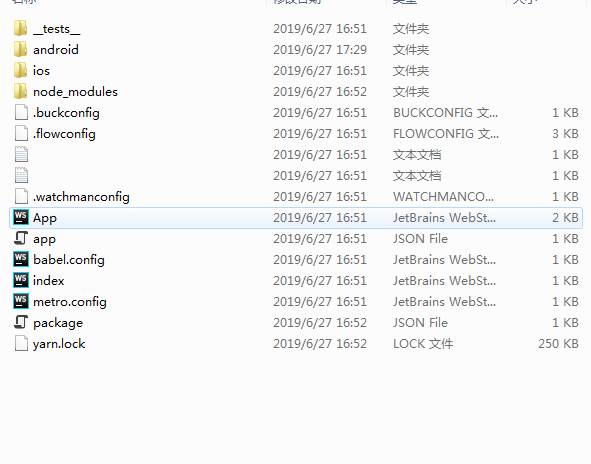Click the JSON icon beside package
This screenshot has height=464, width=591.
(21, 322)
